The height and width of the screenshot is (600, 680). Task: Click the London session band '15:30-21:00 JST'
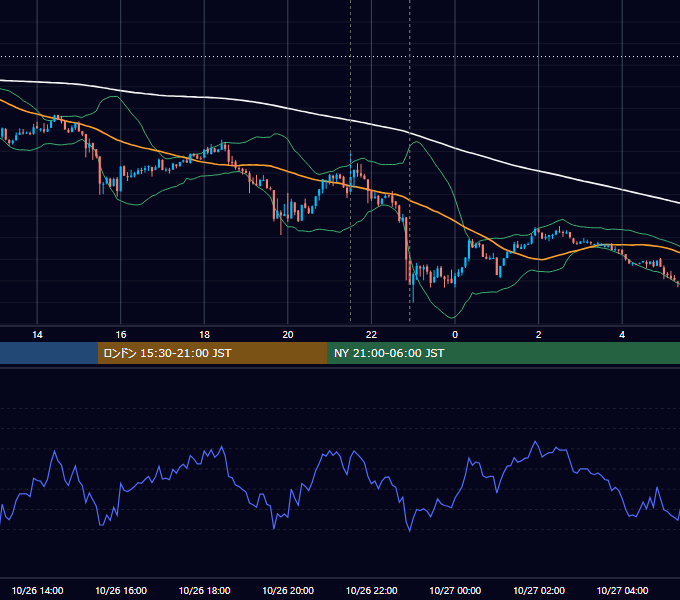[212, 353]
